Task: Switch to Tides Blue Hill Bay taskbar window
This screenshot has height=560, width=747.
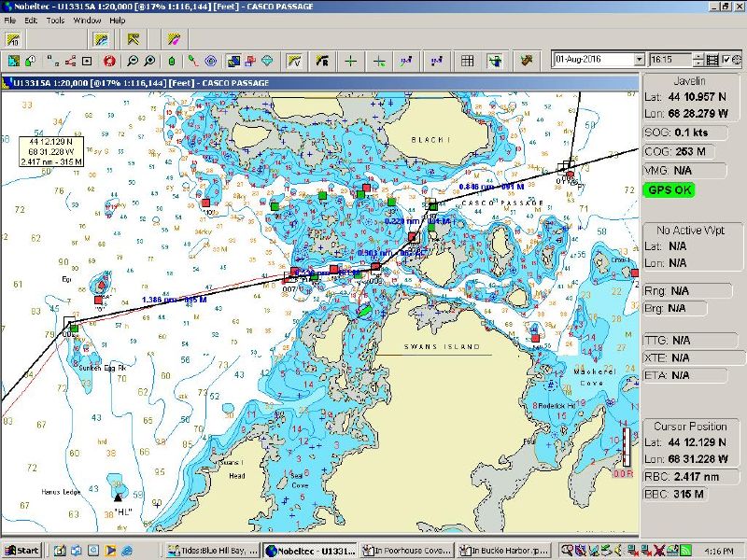Action: pyautogui.click(x=214, y=550)
